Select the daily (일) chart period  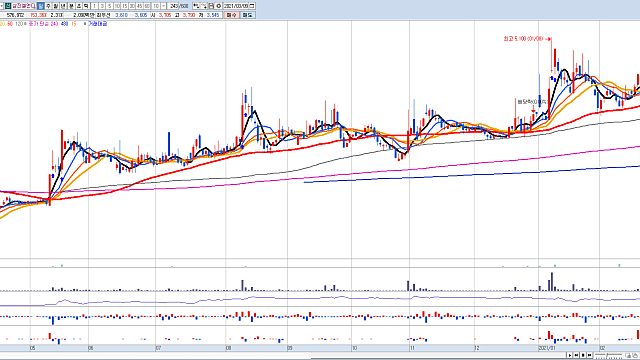pyautogui.click(x=40, y=6)
